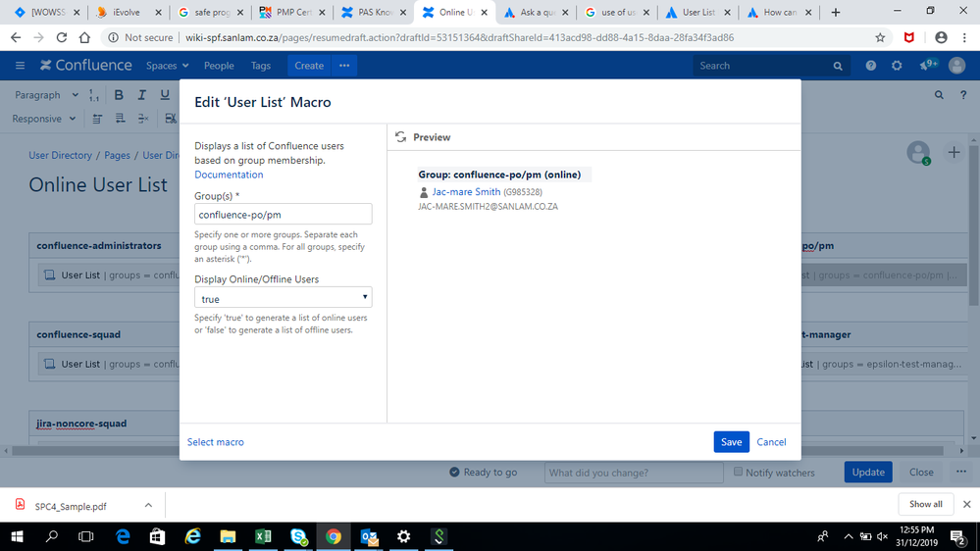The width and height of the screenshot is (980, 551).
Task: Open the Responsive table width dropdown
Action: [44, 119]
